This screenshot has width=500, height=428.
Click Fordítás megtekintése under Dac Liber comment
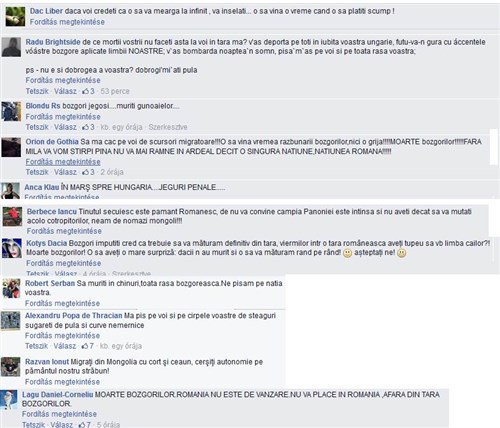click(67, 22)
